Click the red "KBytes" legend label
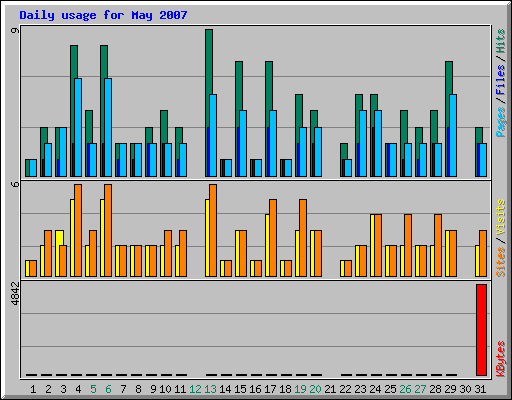This screenshot has height=400, width=512. pos(500,359)
